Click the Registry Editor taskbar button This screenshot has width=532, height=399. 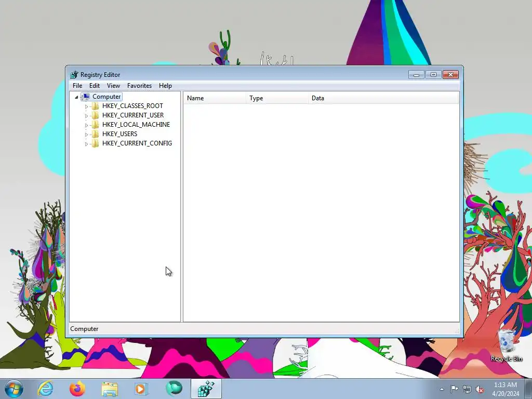click(x=206, y=389)
